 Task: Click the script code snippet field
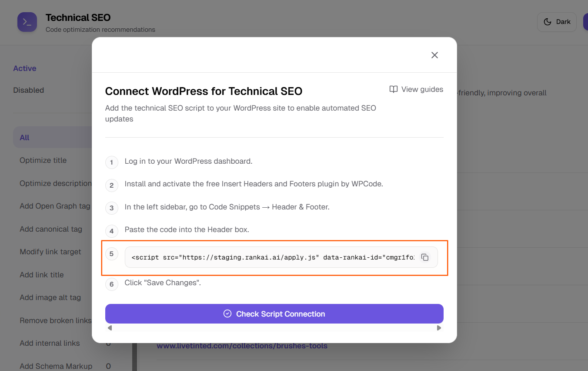pos(273,257)
